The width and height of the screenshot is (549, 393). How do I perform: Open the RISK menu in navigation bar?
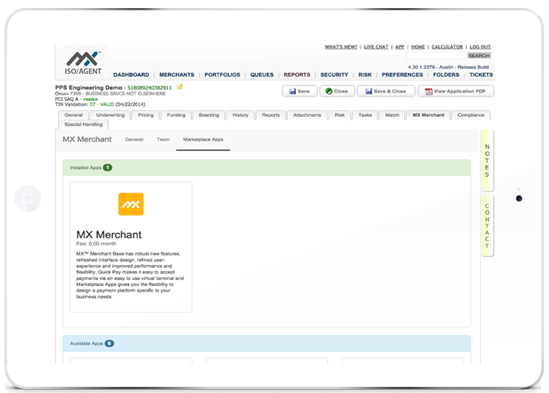(x=365, y=75)
